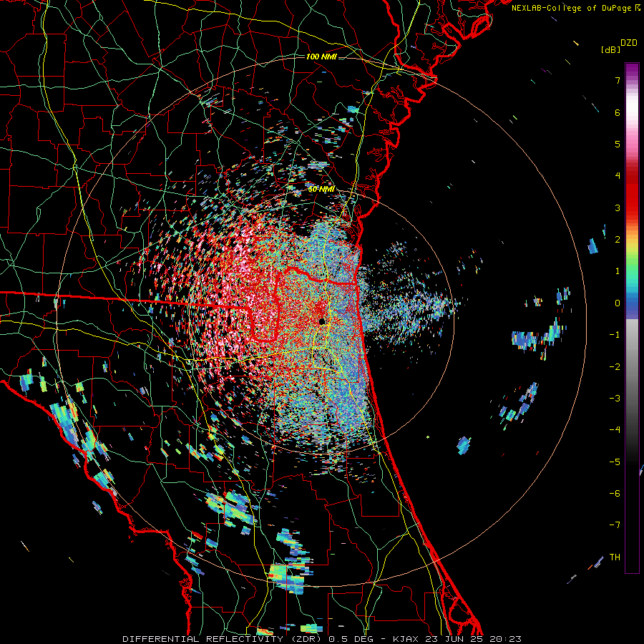644x644 pixels.
Task: Click the KJAX station identifier in caption
Action: [x=406, y=639]
